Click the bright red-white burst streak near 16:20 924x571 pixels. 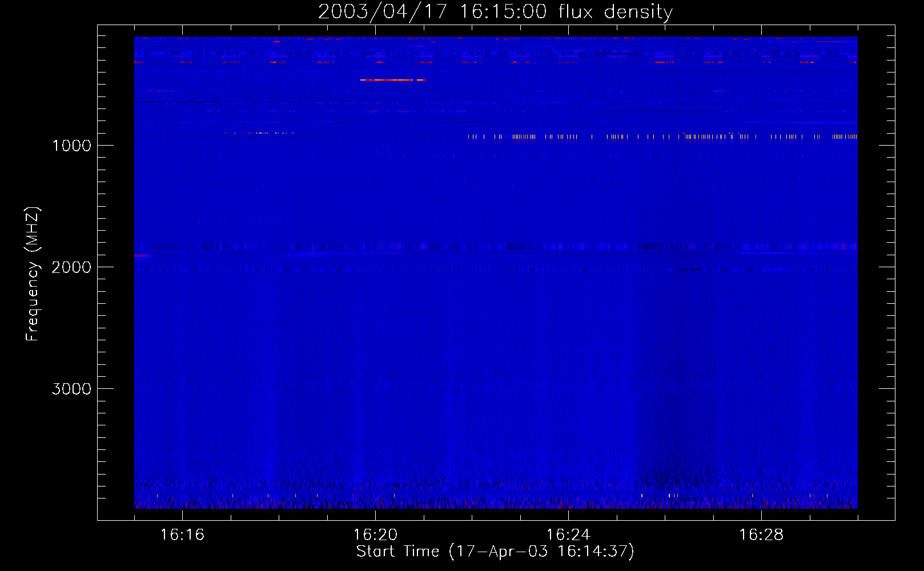click(393, 80)
